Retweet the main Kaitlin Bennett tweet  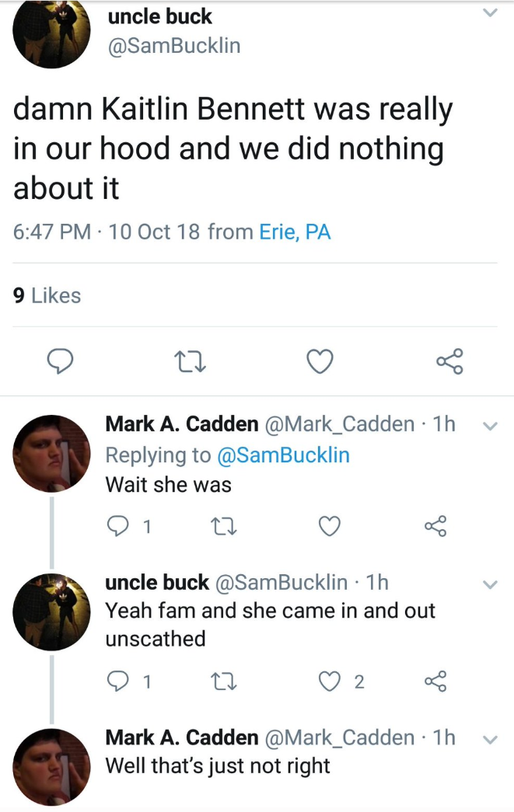point(190,361)
